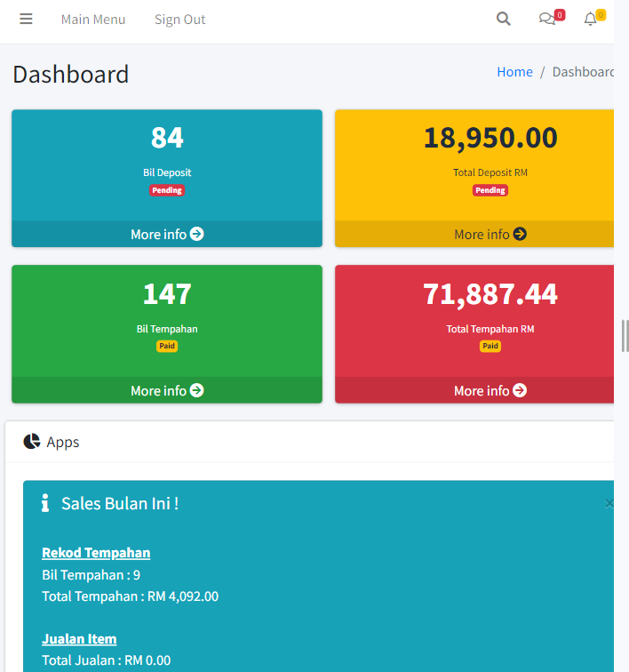
Task: Select Main Menu in top navbar
Action: coord(93,20)
